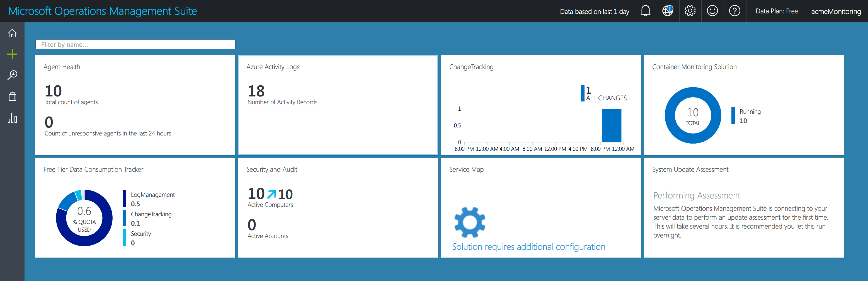Open the Security and Audit tile

(x=338, y=208)
